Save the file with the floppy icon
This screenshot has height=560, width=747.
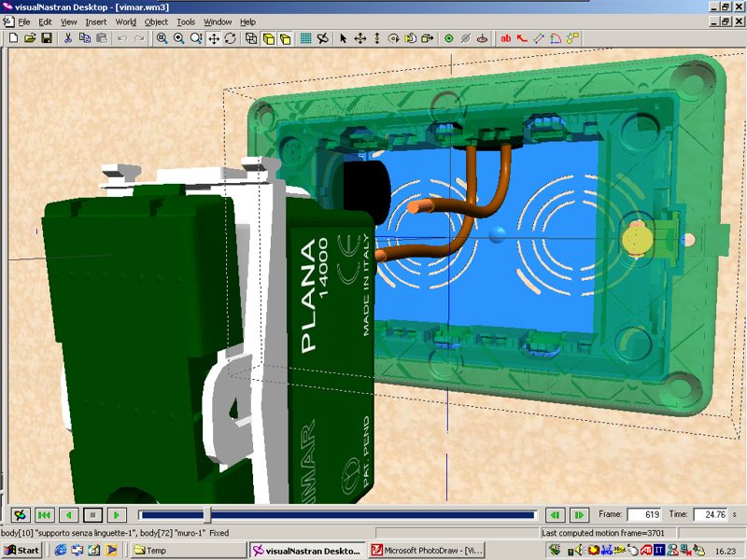click(x=47, y=38)
